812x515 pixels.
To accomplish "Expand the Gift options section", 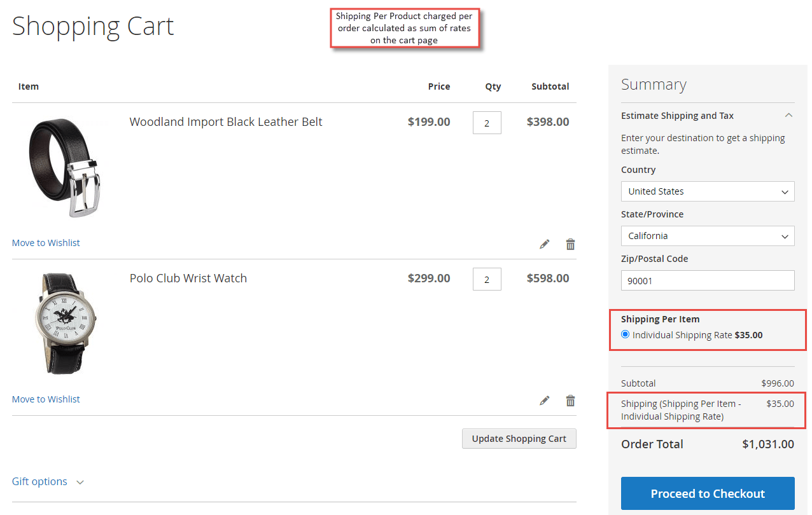I will [48, 481].
